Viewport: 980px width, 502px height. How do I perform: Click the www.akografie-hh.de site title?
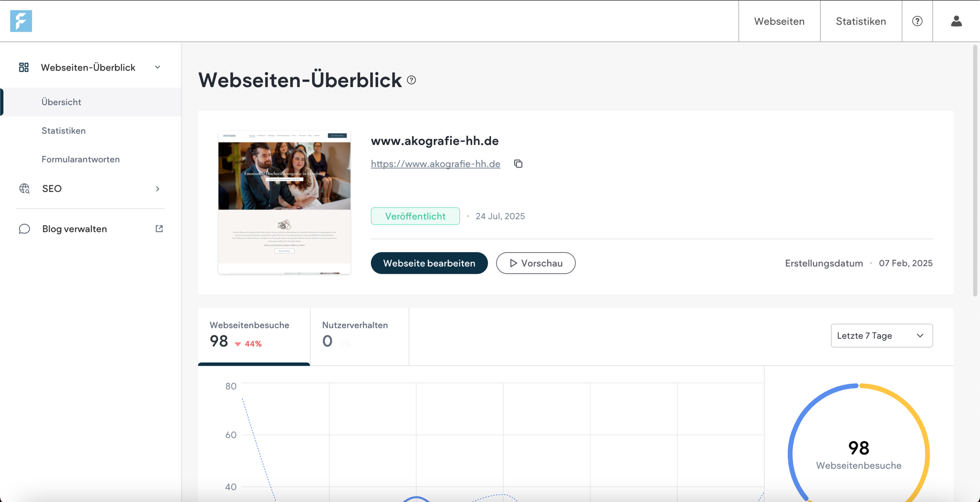pos(435,141)
